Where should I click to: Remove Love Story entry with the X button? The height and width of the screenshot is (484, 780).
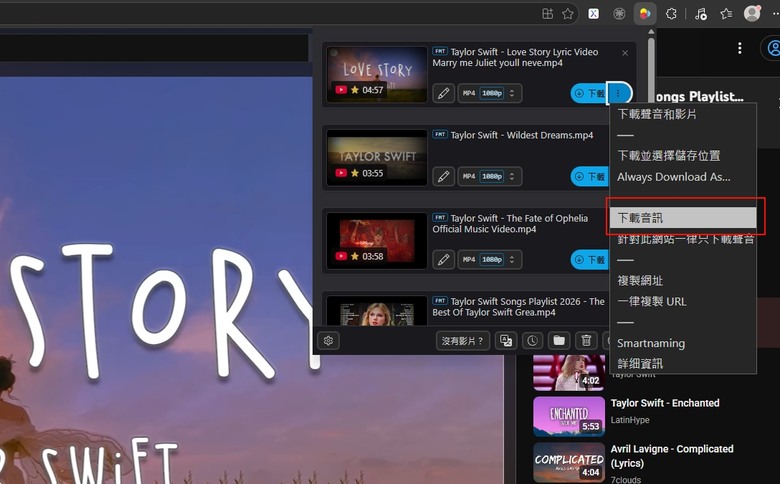625,53
